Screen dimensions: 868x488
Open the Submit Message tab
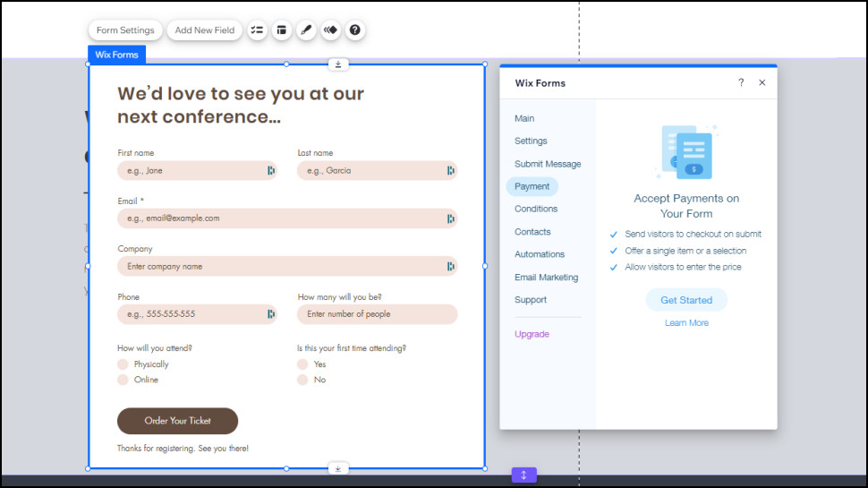pyautogui.click(x=547, y=164)
